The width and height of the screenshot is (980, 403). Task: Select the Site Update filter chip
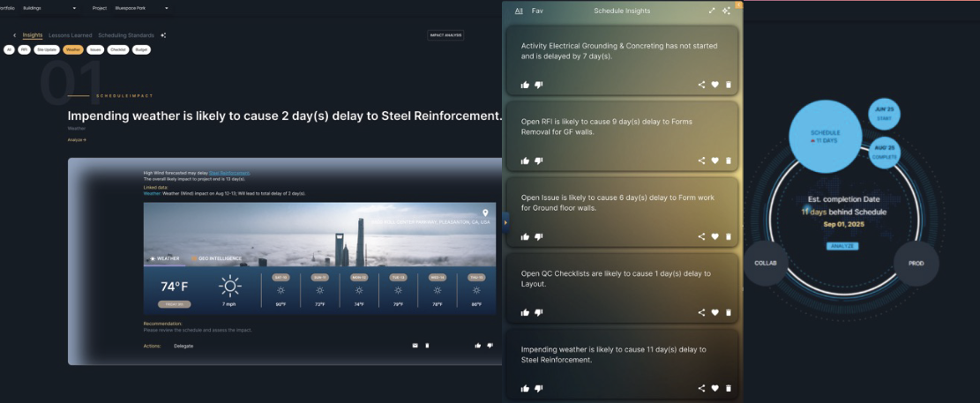click(x=47, y=49)
